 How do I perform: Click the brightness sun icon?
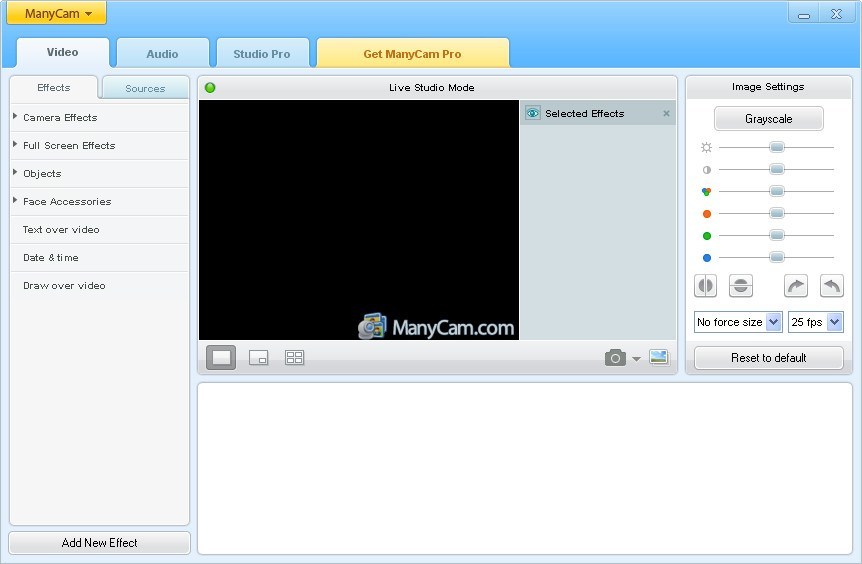[x=706, y=147]
